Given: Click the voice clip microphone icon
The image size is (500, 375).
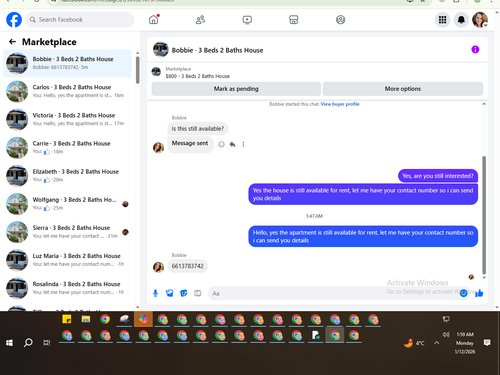Looking at the screenshot, I should [x=155, y=293].
